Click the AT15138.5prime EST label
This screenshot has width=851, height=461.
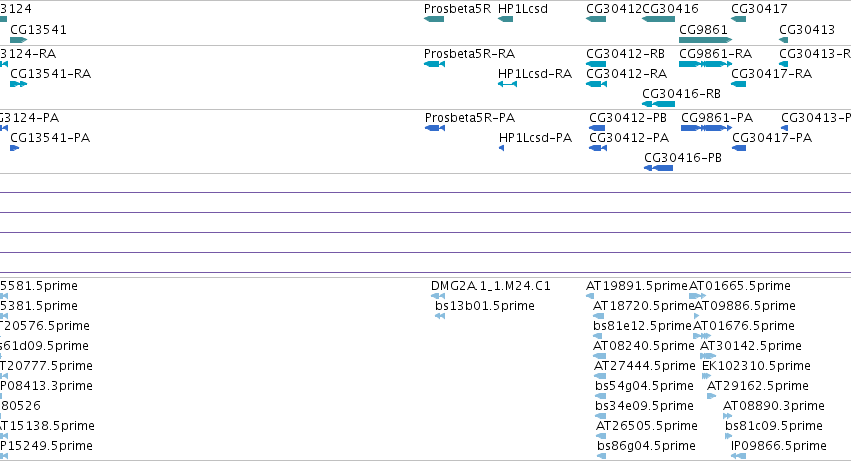coord(47,426)
